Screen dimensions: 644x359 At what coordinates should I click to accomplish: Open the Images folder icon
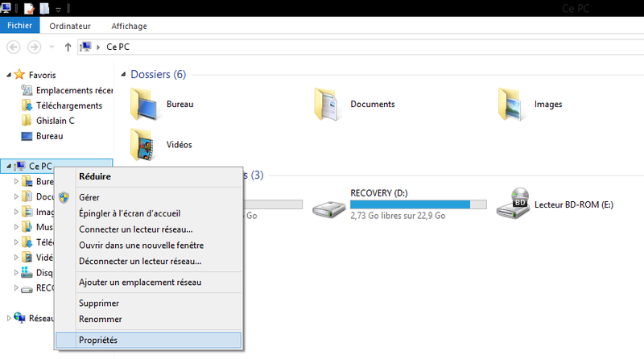pyautogui.click(x=511, y=105)
